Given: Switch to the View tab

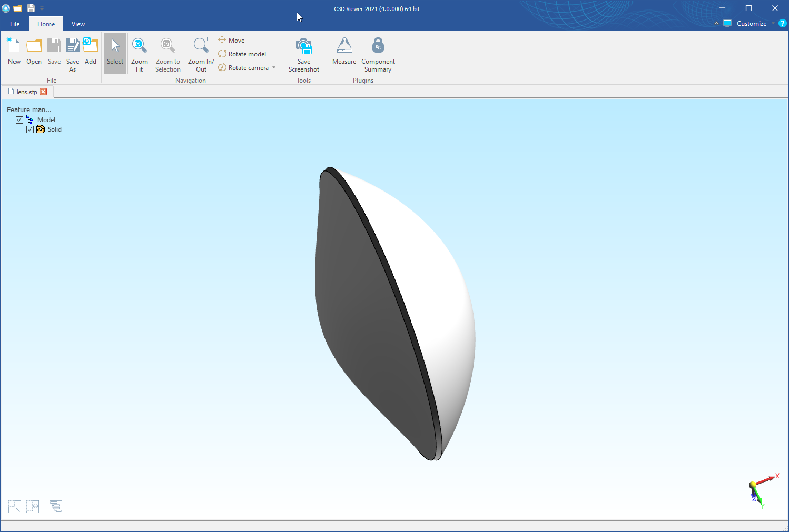Looking at the screenshot, I should click(x=78, y=24).
